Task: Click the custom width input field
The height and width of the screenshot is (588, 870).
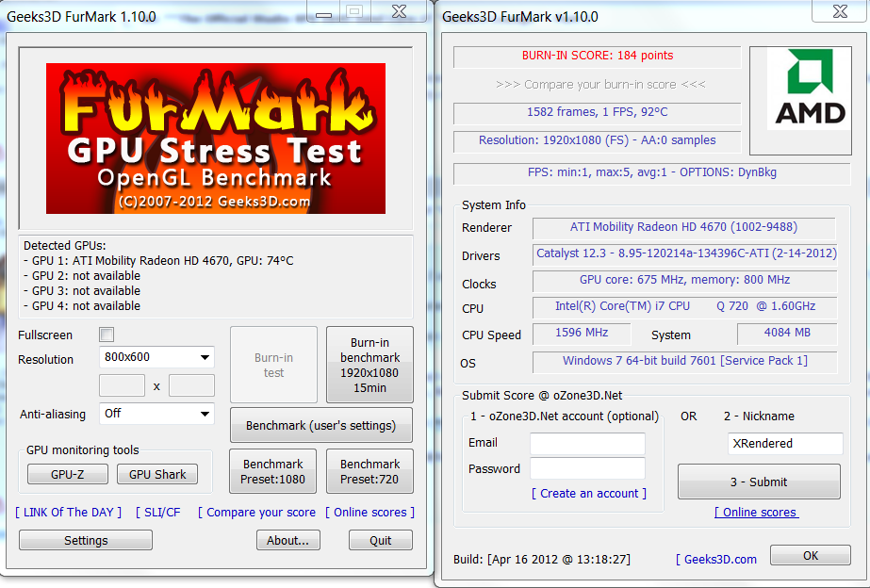Action: [123, 385]
